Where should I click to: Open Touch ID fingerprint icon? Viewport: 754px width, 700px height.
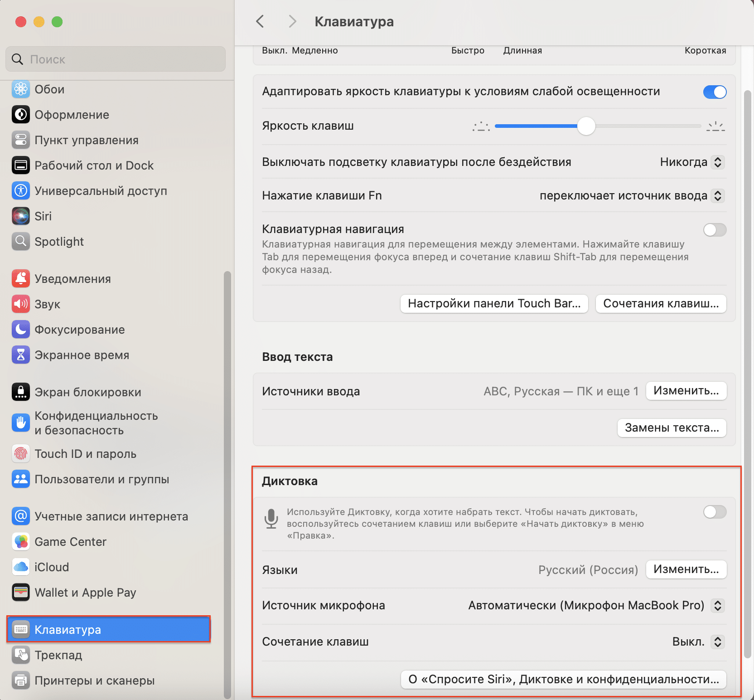click(21, 454)
